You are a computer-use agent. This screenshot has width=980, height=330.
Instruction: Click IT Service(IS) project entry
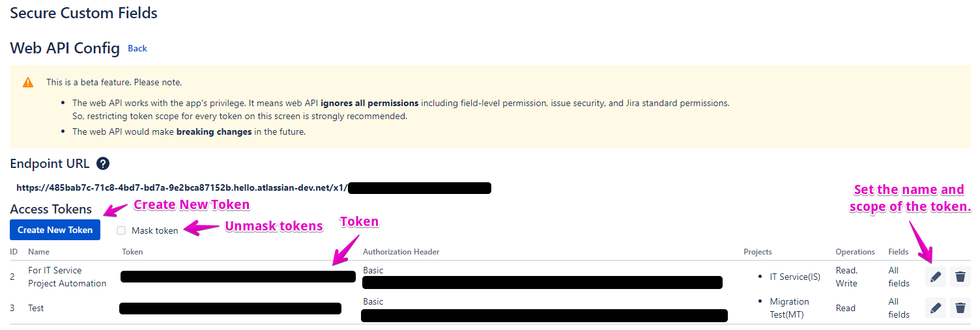pyautogui.click(x=795, y=277)
